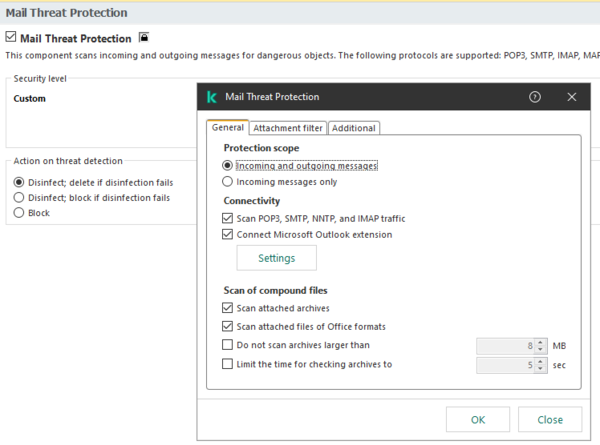The width and height of the screenshot is (600, 445).
Task: Switch to the Attachment filter tab
Action: click(287, 128)
